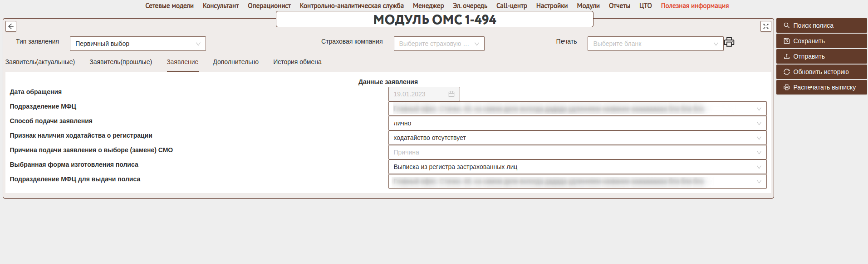This screenshot has height=264, width=868.
Task: Click Отправить upload button
Action: [821, 56]
